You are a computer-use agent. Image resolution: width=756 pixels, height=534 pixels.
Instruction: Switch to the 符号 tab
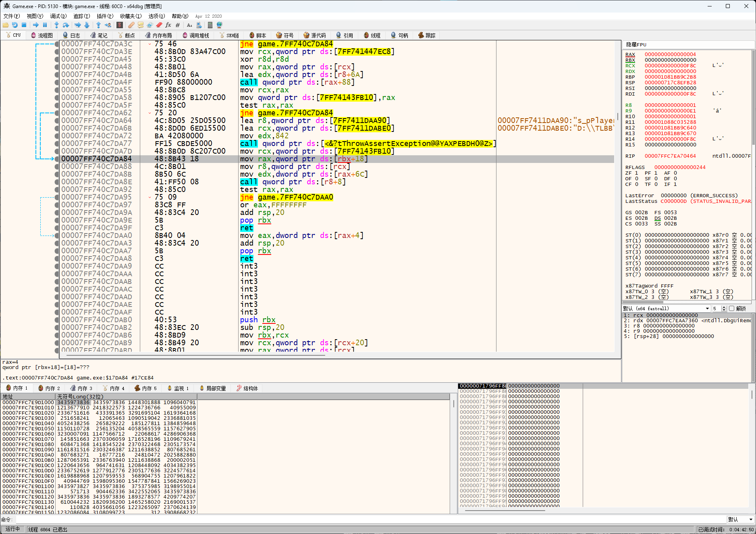click(x=285, y=35)
